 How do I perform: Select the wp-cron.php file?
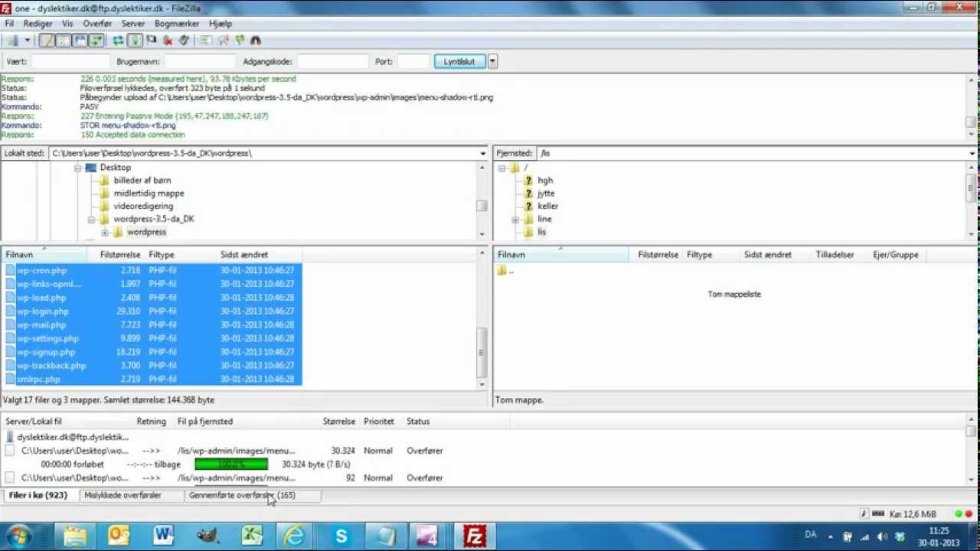tap(41, 270)
